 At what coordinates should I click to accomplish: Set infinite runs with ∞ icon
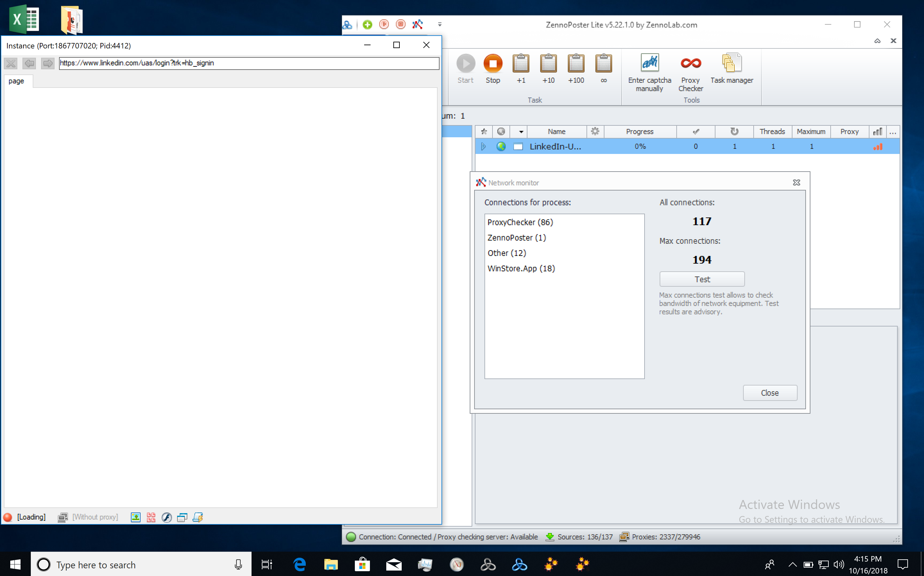pos(603,69)
